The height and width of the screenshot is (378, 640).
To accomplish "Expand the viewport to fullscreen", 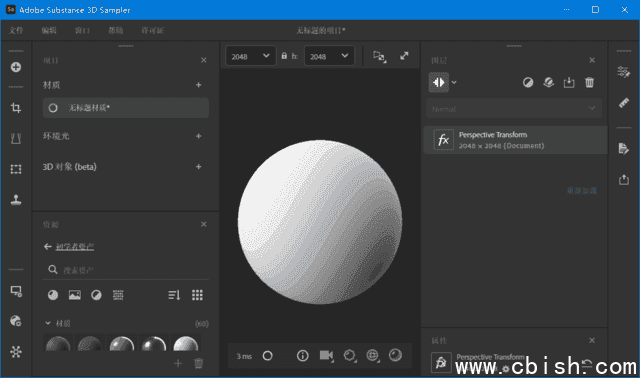I will pyautogui.click(x=404, y=56).
